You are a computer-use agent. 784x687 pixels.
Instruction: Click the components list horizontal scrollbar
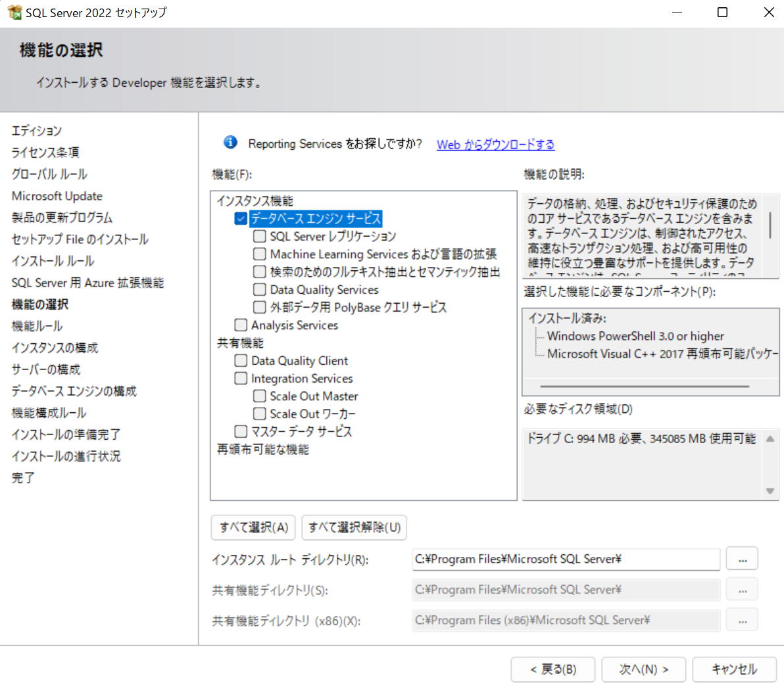[x=645, y=386]
